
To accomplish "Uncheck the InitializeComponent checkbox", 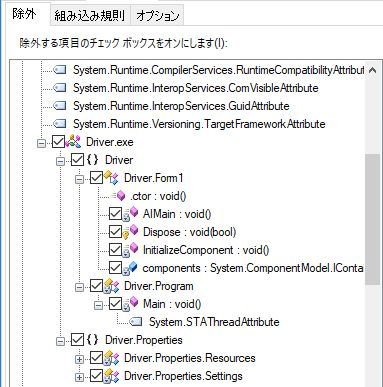I will (x=115, y=250).
